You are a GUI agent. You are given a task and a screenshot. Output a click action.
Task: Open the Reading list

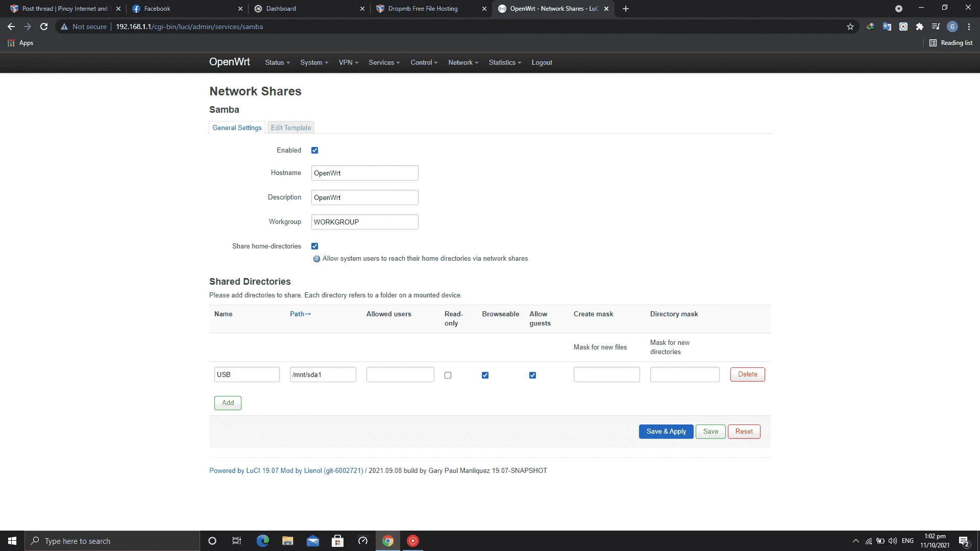point(951,43)
